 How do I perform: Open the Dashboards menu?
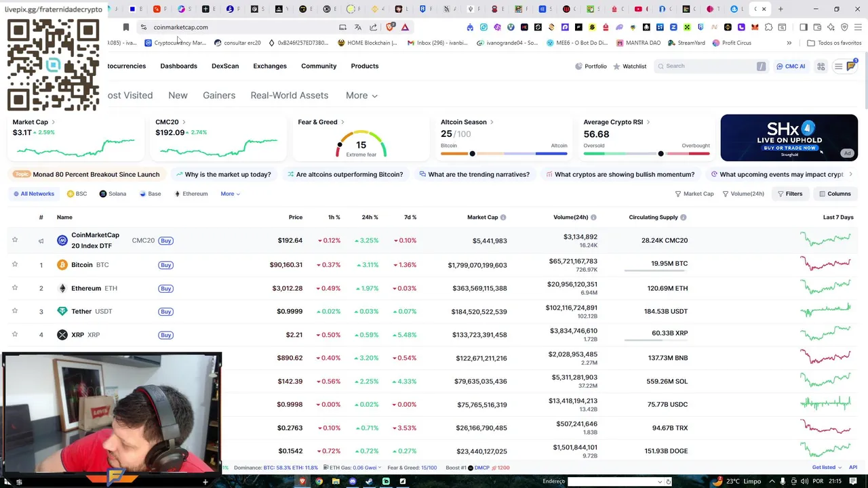(178, 66)
